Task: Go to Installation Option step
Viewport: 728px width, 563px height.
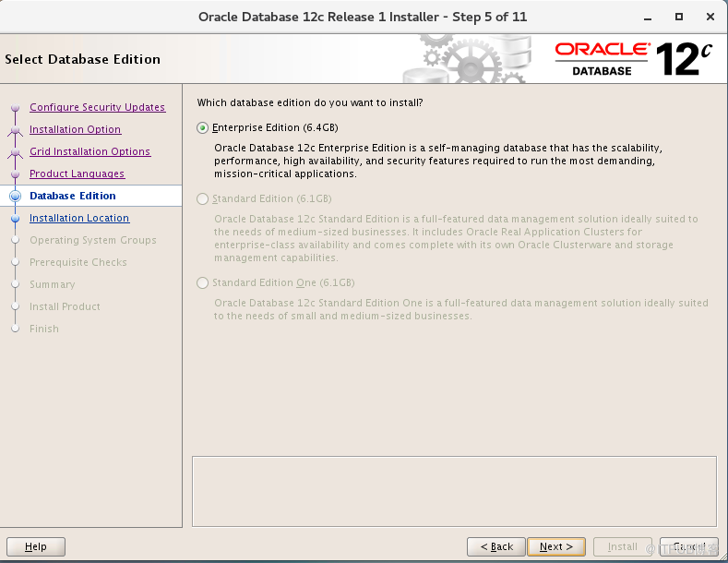Action: [x=76, y=129]
